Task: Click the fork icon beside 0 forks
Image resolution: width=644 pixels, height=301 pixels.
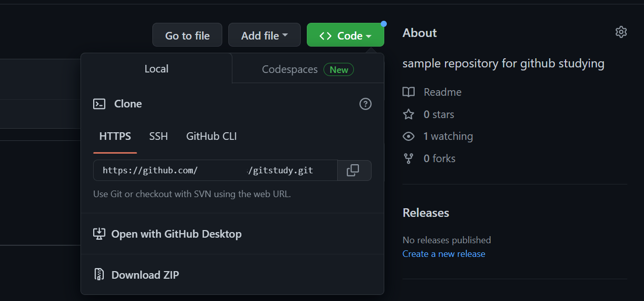Action: click(409, 159)
